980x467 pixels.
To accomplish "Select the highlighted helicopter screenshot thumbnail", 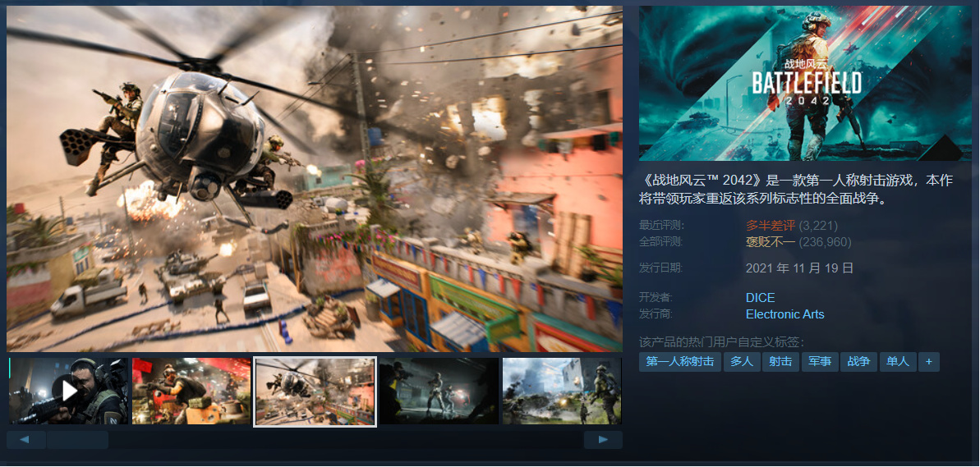I will (x=315, y=391).
